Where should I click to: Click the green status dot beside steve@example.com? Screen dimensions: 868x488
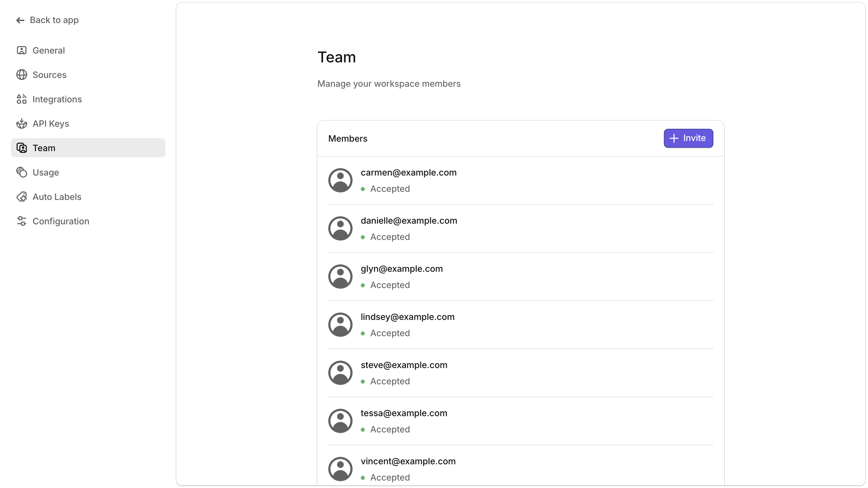pyautogui.click(x=363, y=381)
